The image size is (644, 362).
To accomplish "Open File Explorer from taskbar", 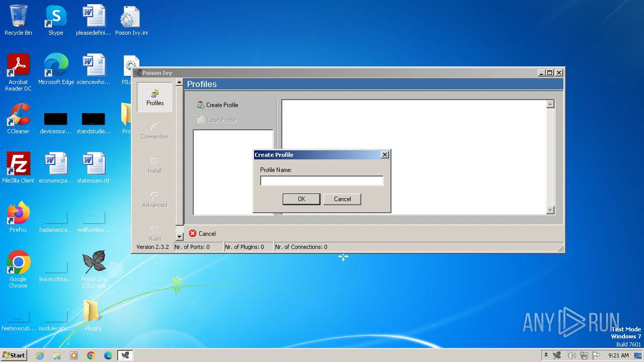I will 57,355.
